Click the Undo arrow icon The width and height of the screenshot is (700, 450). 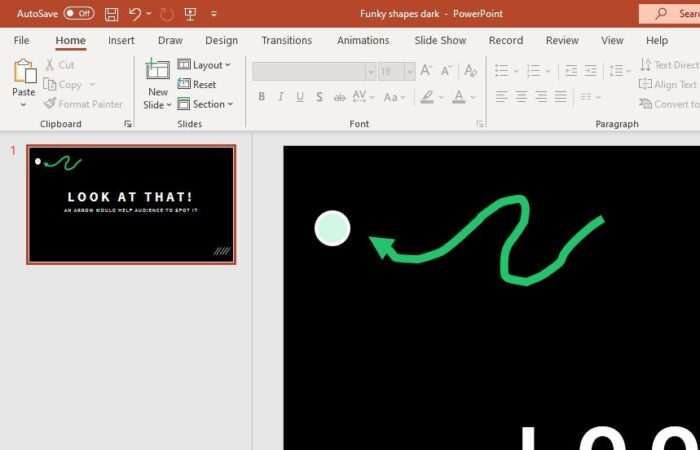pos(135,14)
